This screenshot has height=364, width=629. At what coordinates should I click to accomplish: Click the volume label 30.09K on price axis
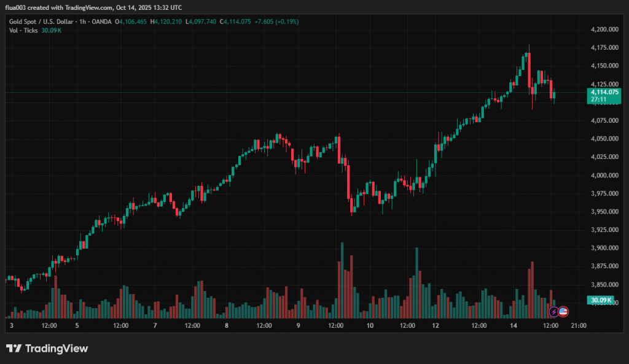[600, 300]
